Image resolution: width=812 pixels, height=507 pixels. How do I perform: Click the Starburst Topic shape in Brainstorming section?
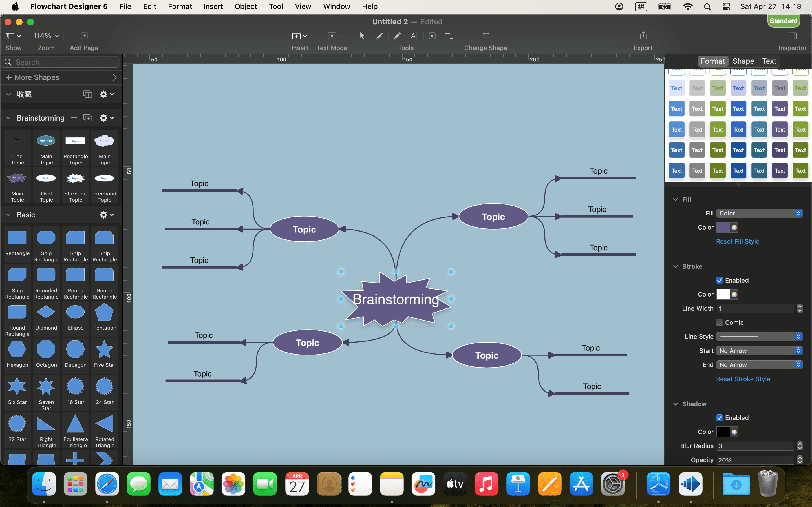coord(75,178)
